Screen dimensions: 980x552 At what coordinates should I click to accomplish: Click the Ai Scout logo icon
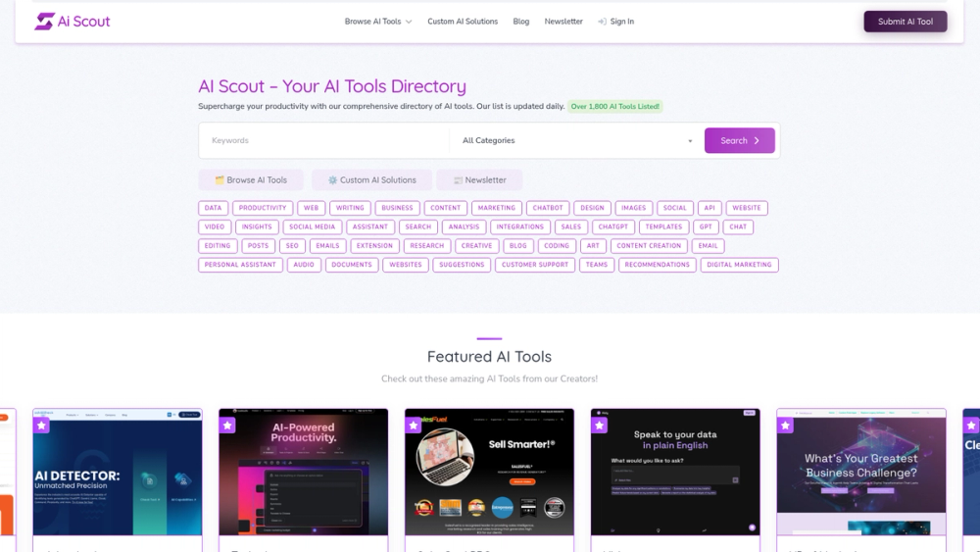tap(44, 22)
